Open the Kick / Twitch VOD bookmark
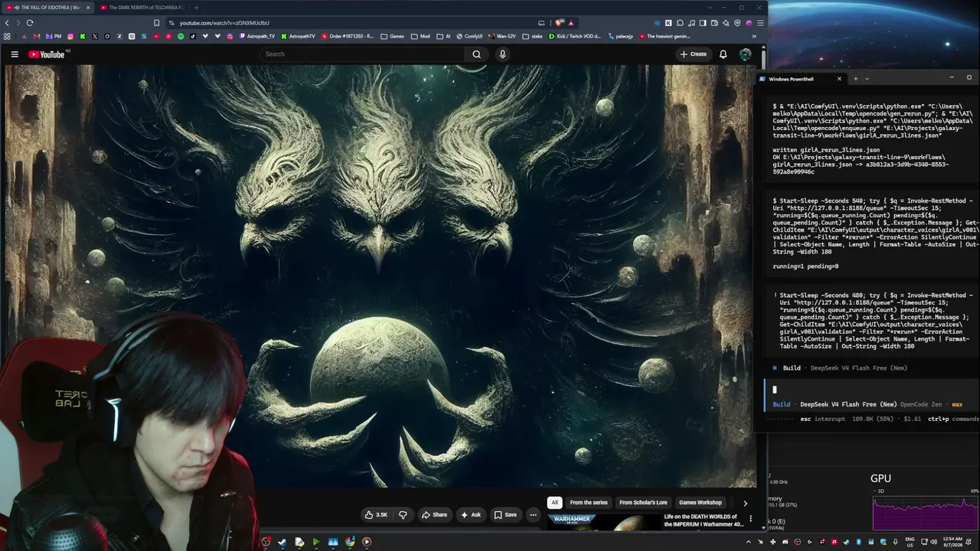The image size is (980, 551). (574, 36)
